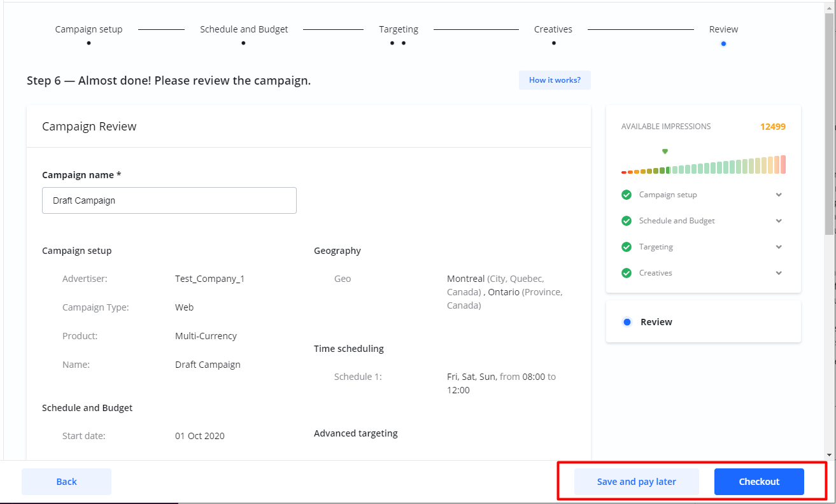Click the Creatives green checkmark icon

[x=627, y=273]
